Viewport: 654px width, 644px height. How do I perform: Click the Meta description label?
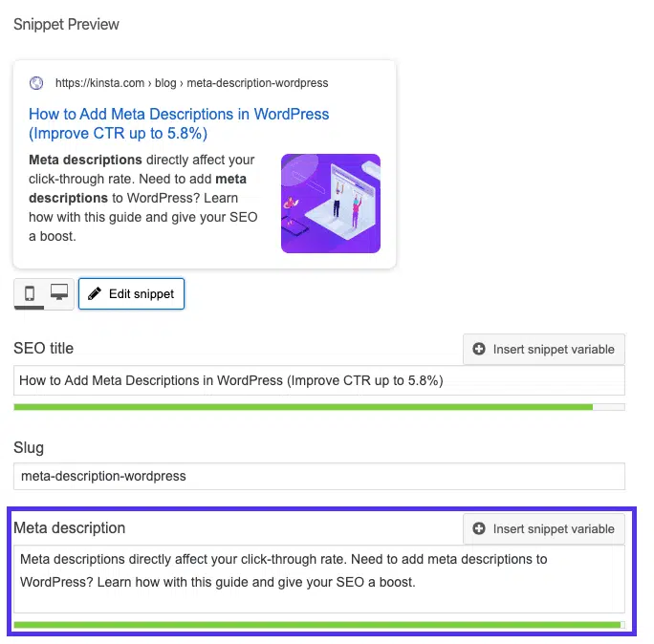coord(69,528)
